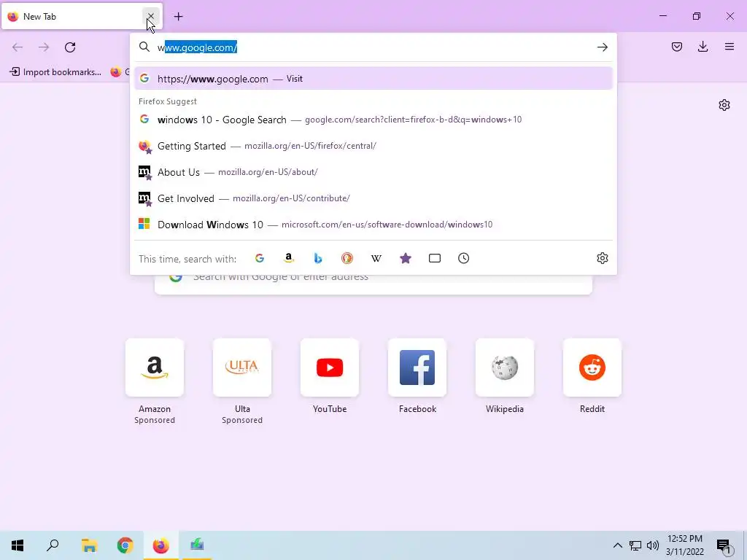Open search settings gear in the dropdown
Screen dimensions: 747x560
tap(602, 258)
